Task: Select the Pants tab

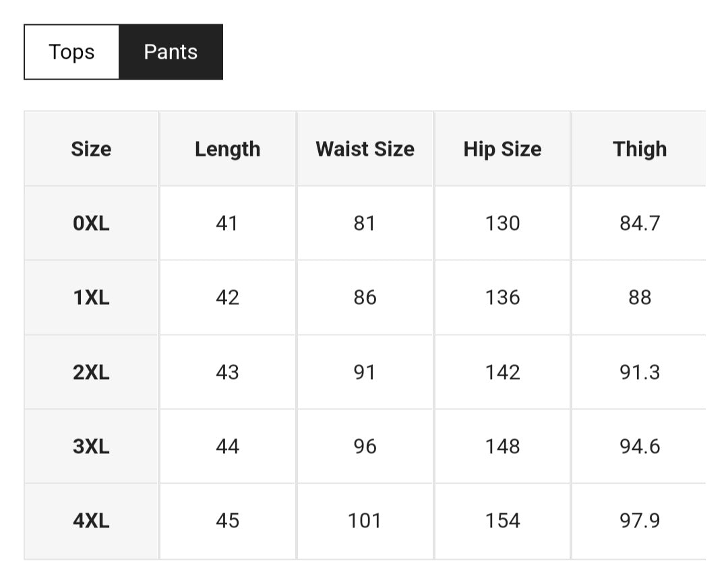Action: [171, 52]
